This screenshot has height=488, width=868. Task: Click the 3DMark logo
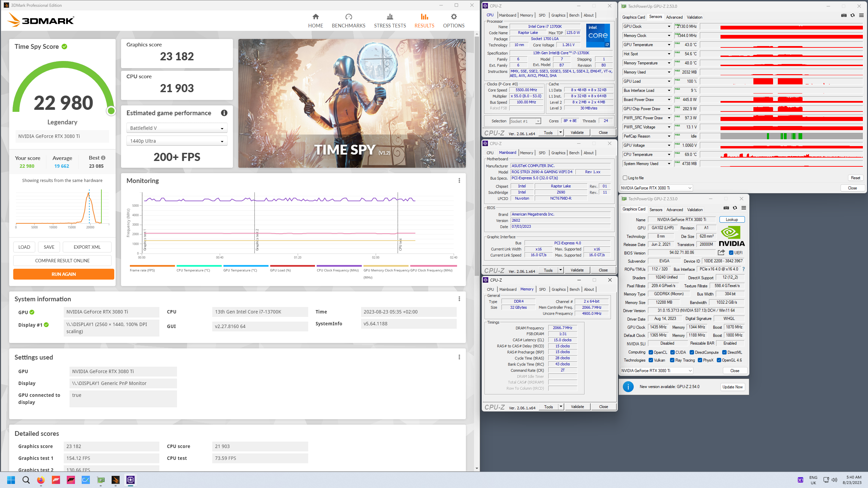pyautogui.click(x=41, y=20)
